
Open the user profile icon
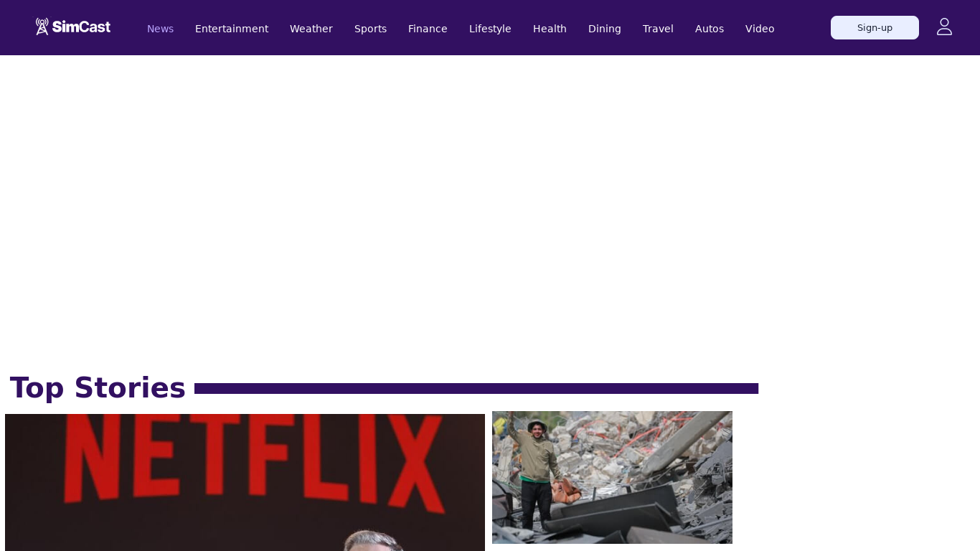pos(944,27)
